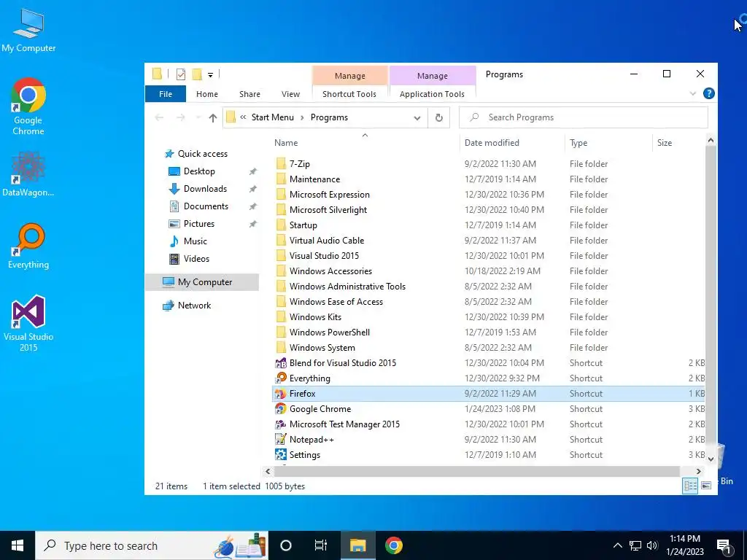Viewport: 747px width, 560px height.
Task: Click the Properties icon in quick access toolbar
Action: (x=181, y=74)
